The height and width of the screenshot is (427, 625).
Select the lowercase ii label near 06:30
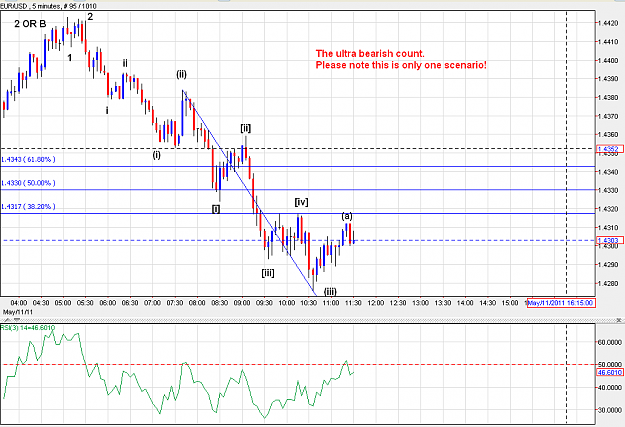coord(125,63)
